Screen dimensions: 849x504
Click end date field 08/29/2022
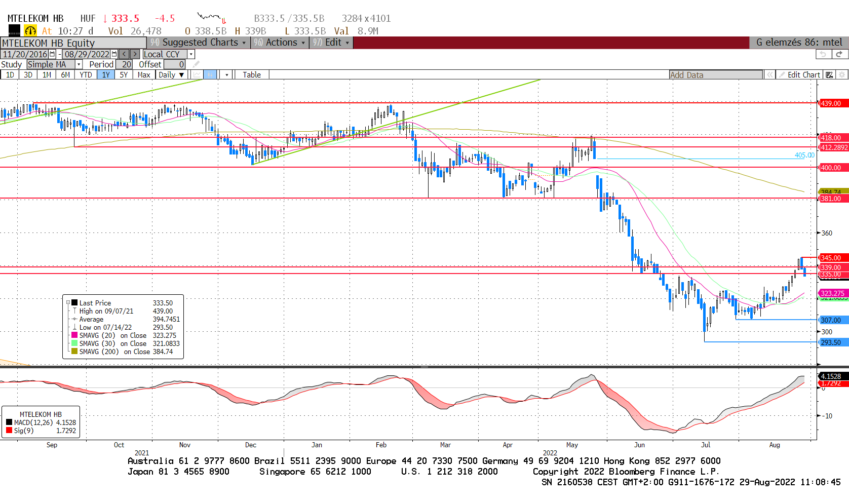click(87, 54)
